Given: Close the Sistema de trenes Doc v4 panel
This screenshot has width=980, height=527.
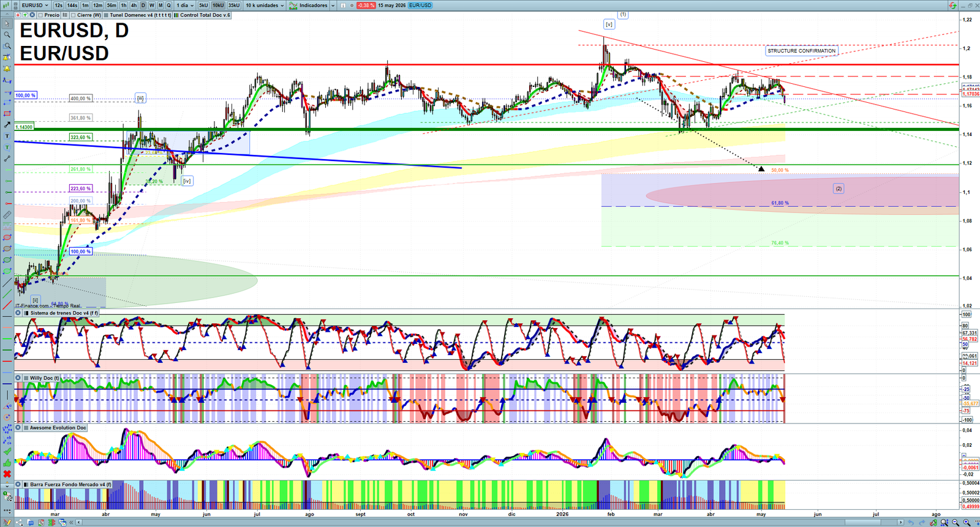Looking at the screenshot, I should tap(18, 313).
